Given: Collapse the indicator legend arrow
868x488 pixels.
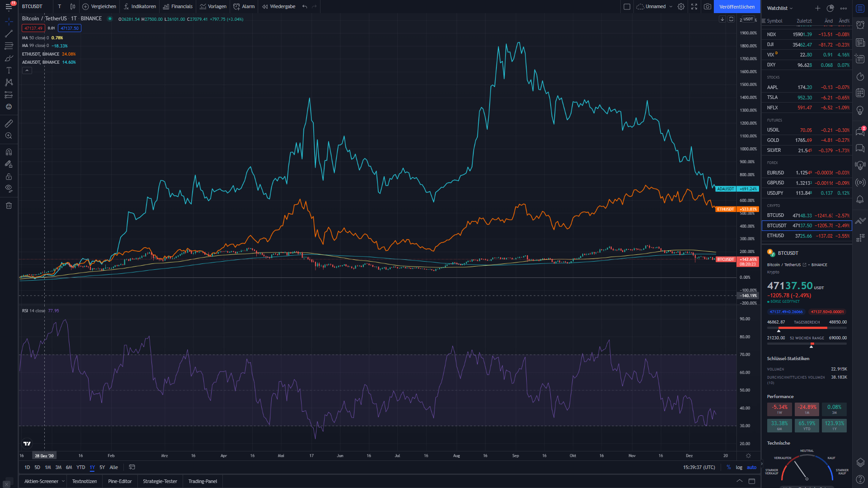Looking at the screenshot, I should tap(27, 70).
